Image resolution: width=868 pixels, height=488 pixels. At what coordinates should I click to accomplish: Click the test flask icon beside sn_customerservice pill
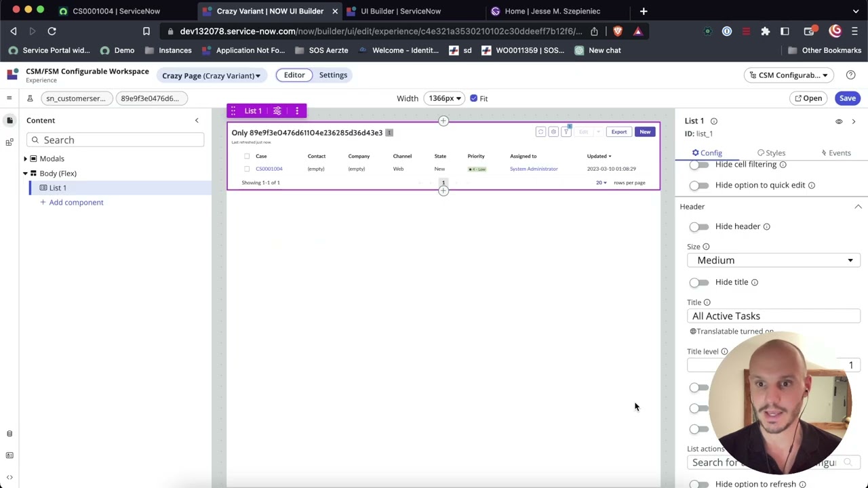[30, 98]
